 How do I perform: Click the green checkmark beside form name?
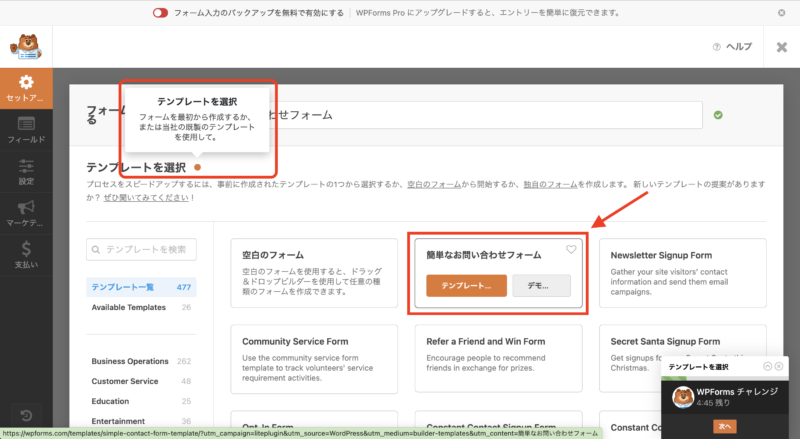pos(718,115)
